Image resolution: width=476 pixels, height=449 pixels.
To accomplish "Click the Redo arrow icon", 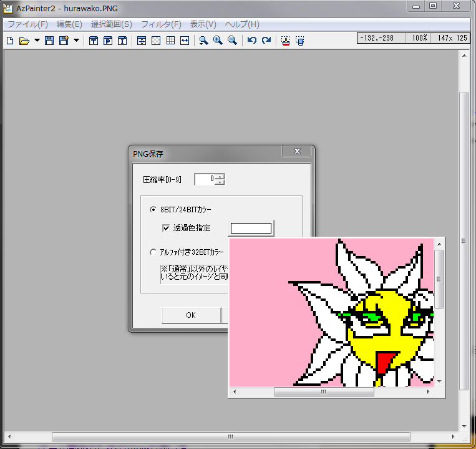I will pos(266,41).
